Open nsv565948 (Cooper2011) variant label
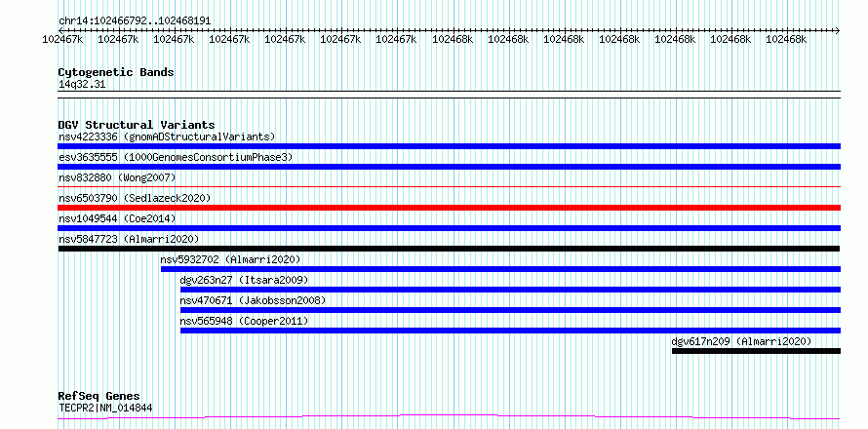Image resolution: width=868 pixels, height=429 pixels. point(244,321)
